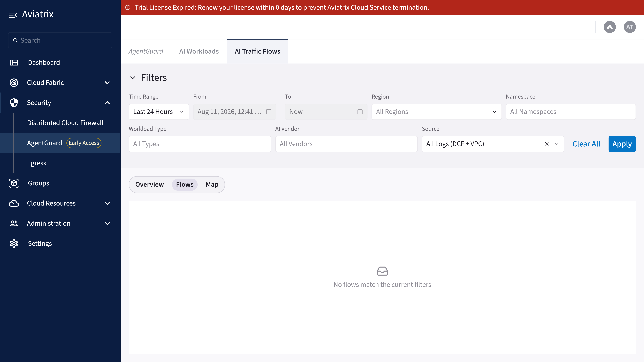
Task: Open the AgentGuard tab
Action: (146, 51)
